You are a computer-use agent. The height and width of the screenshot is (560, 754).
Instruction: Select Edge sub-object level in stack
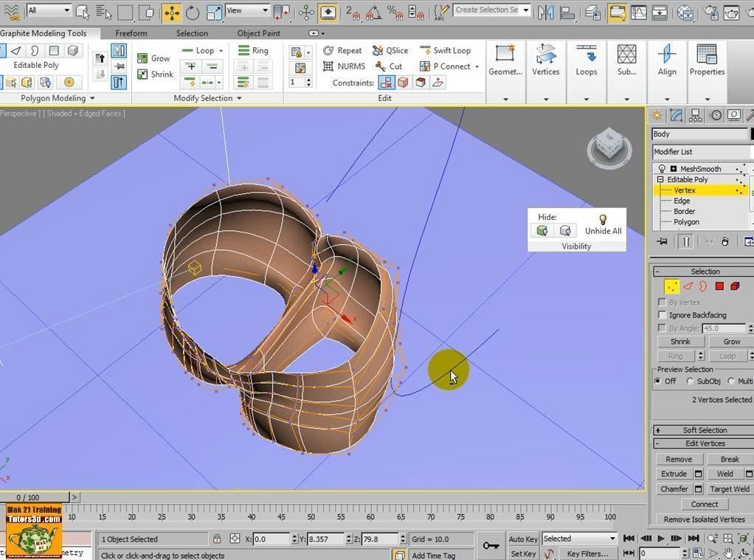click(x=682, y=201)
